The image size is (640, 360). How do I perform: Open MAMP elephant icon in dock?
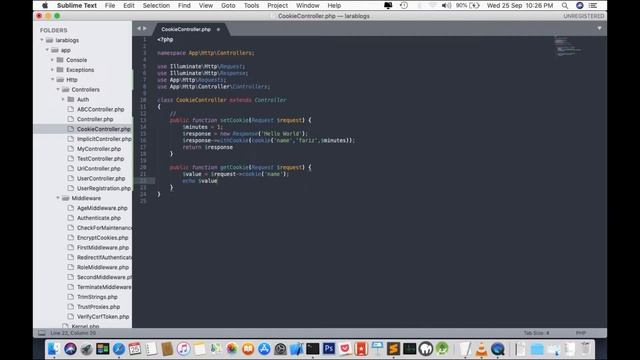(426, 349)
